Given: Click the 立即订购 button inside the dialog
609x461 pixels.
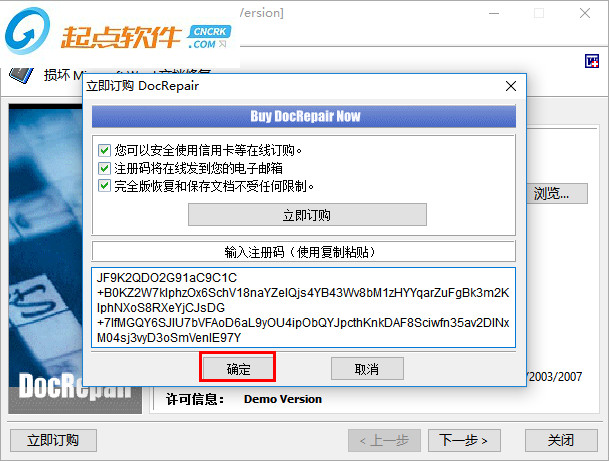Looking at the screenshot, I should pos(307,215).
